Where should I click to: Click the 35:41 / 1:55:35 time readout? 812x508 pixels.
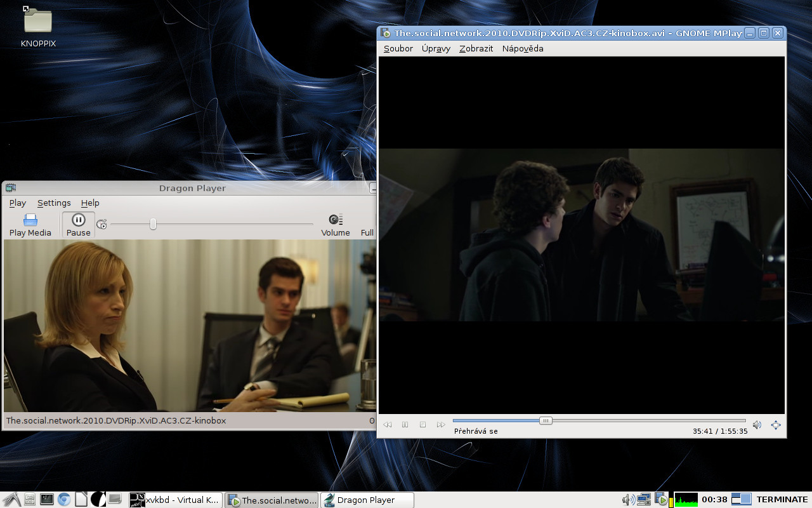coord(720,431)
